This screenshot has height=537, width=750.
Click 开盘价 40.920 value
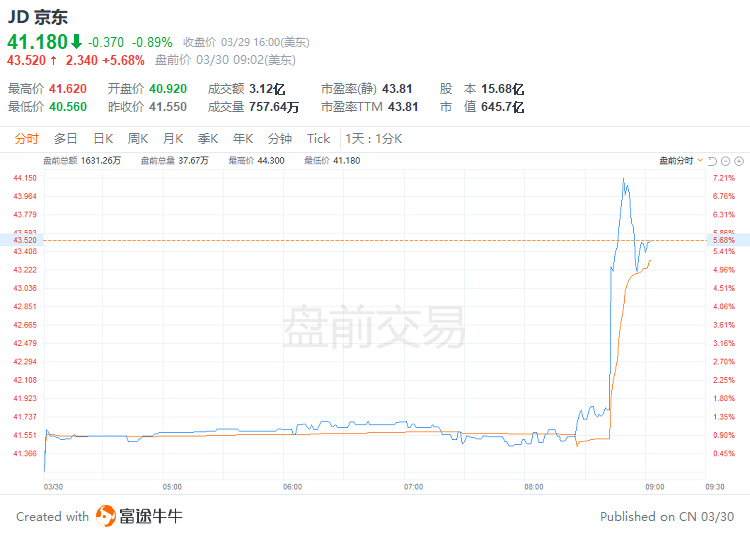(x=167, y=89)
